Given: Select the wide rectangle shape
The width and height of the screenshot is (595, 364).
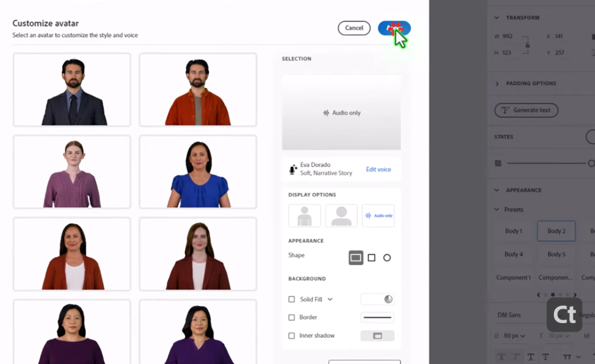Looking at the screenshot, I should (356, 257).
